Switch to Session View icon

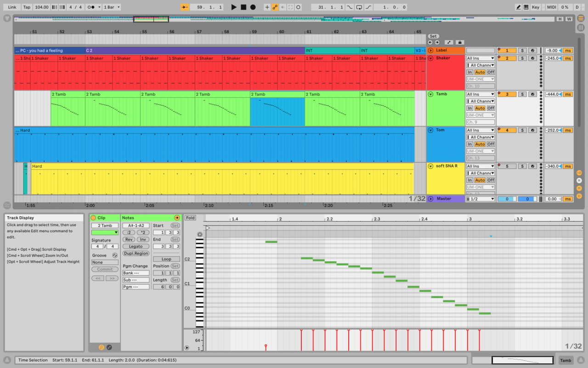point(581,28)
